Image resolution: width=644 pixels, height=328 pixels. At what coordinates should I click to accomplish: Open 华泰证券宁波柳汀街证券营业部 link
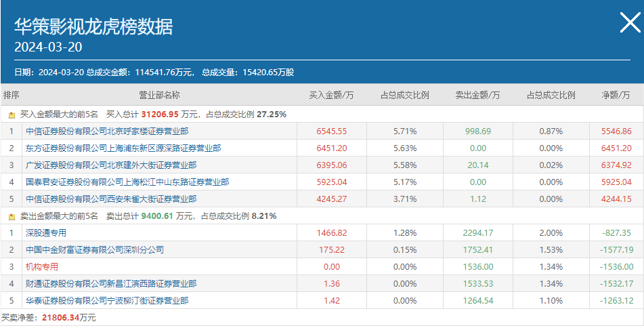tap(107, 301)
